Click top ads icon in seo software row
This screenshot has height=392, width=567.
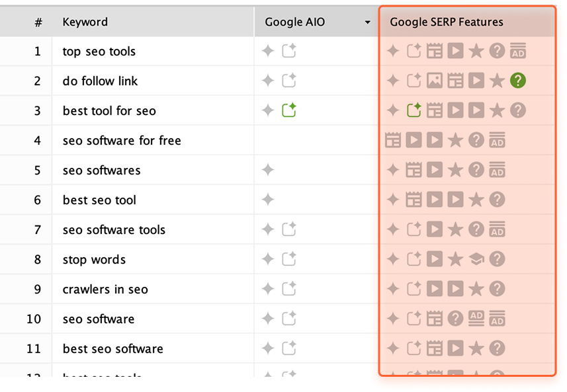point(476,319)
